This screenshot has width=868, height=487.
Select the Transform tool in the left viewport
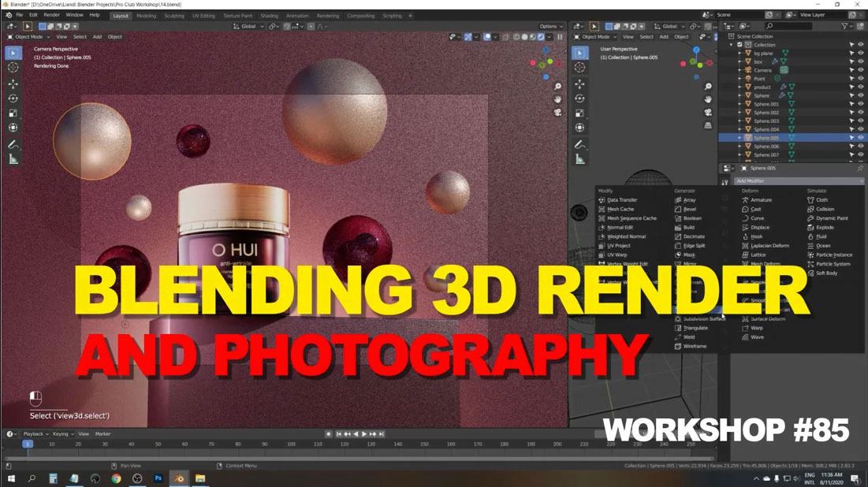(13, 128)
